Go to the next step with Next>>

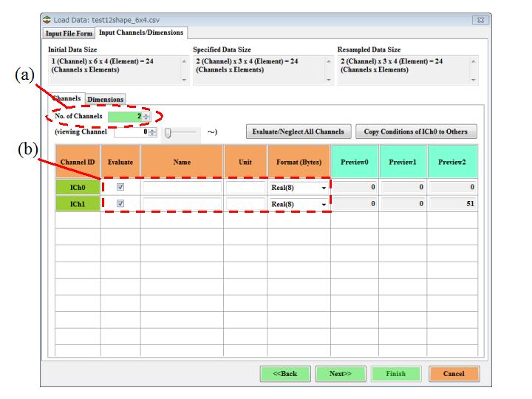(340, 373)
